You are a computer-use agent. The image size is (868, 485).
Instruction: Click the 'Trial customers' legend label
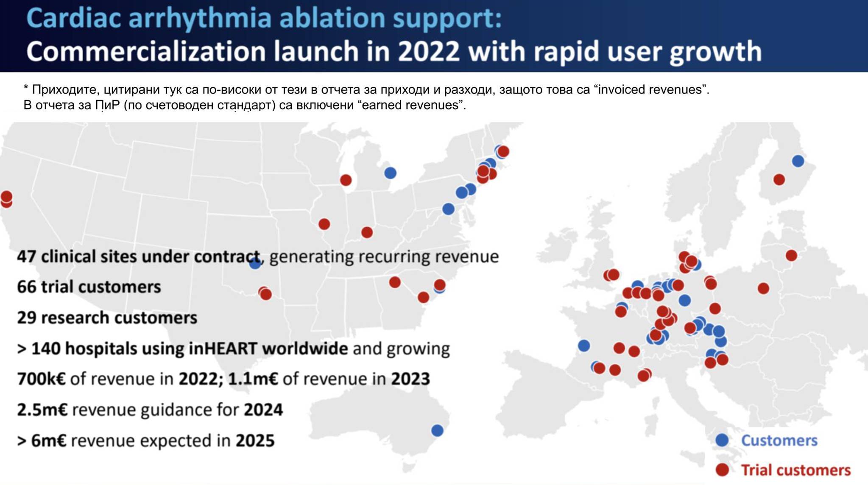click(x=796, y=470)
